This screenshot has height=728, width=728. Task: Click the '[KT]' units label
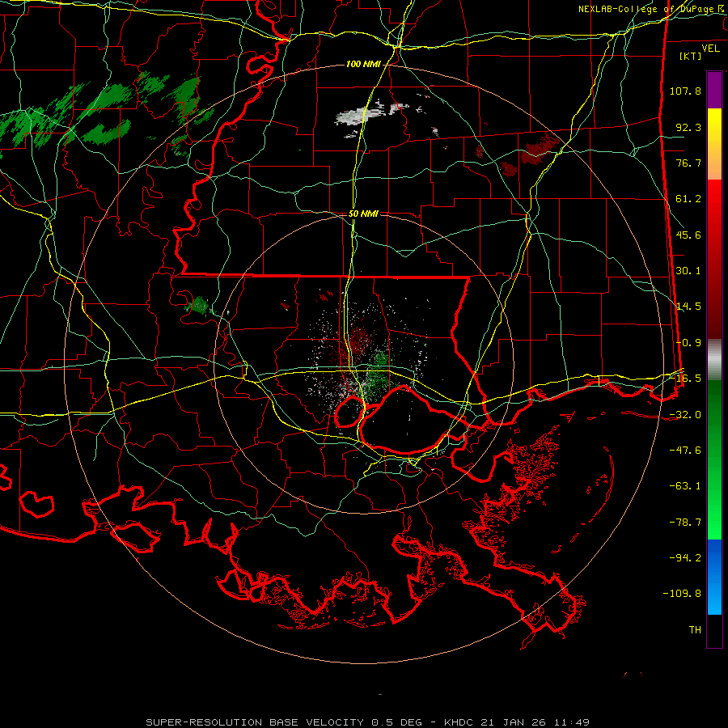(x=691, y=56)
